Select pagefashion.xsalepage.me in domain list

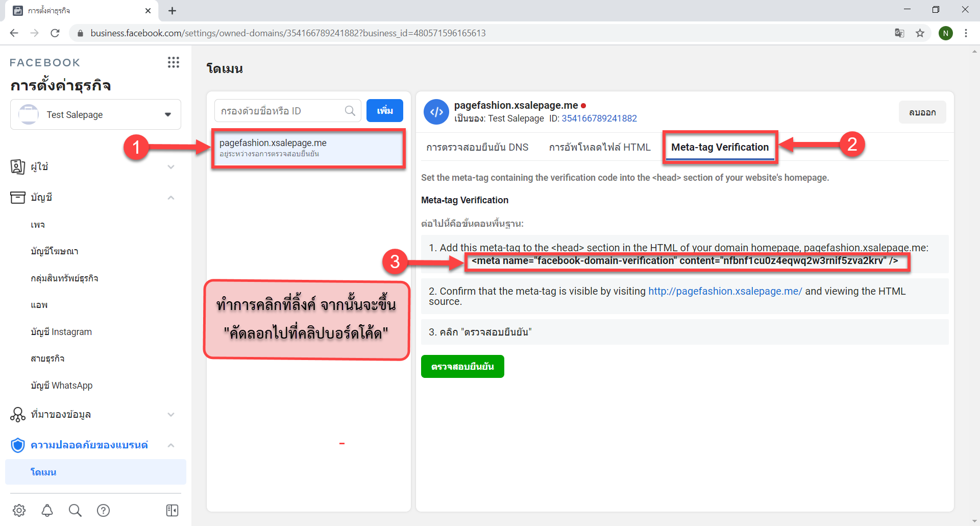click(x=308, y=148)
